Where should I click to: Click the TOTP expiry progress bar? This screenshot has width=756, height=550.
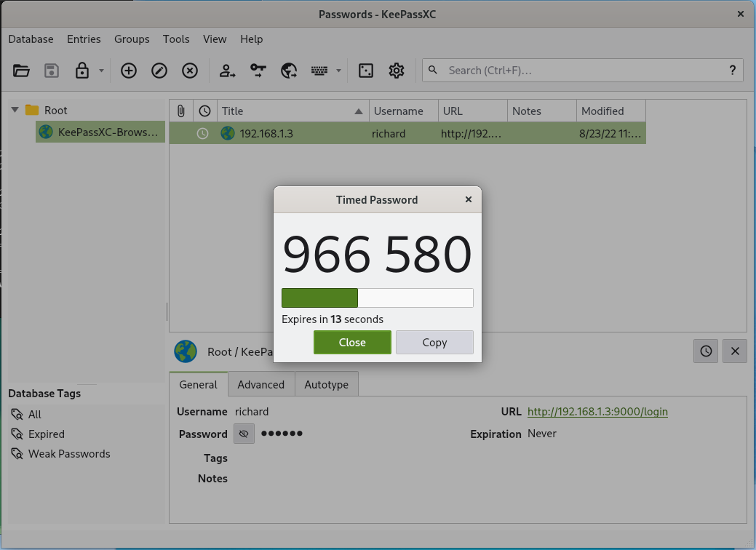coord(378,298)
